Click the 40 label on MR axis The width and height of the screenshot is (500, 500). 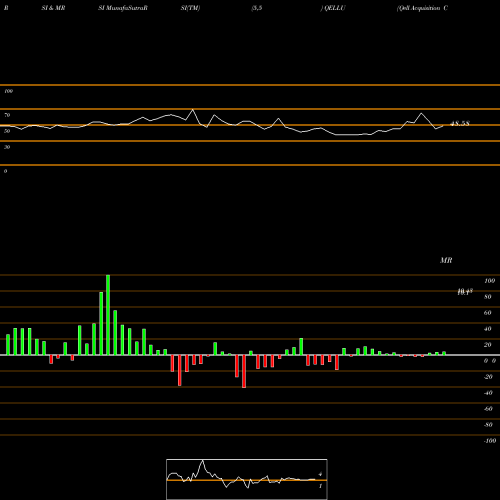[488, 329]
